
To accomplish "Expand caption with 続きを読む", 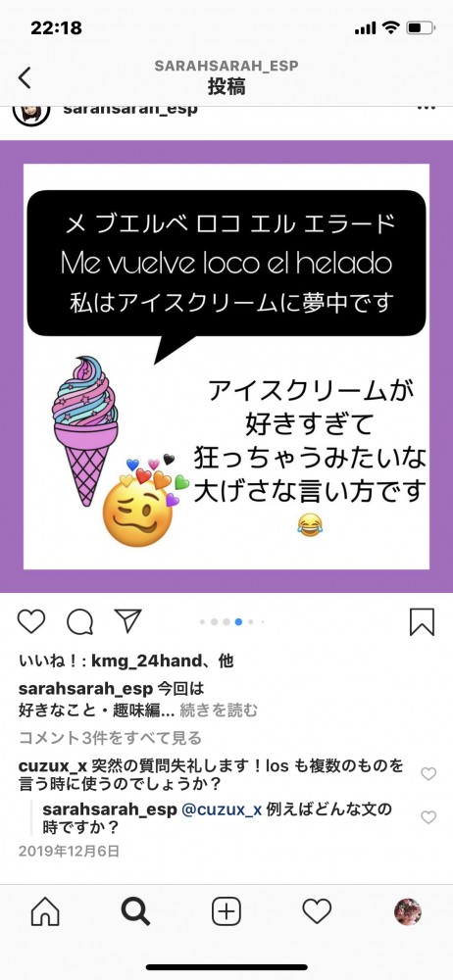I will pos(219,710).
